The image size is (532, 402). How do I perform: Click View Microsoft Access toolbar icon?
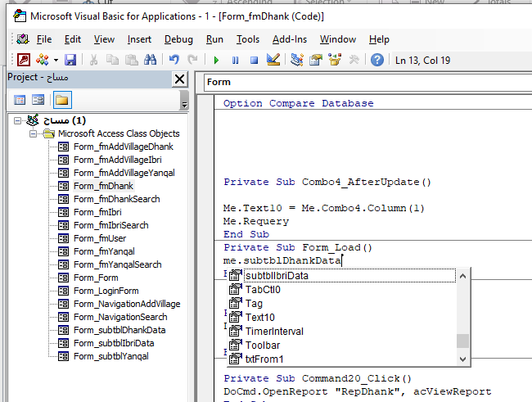(x=24, y=60)
